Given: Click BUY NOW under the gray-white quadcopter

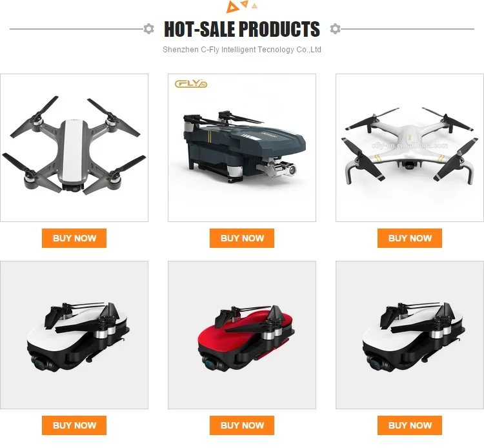Looking at the screenshot, I should pos(74,238).
